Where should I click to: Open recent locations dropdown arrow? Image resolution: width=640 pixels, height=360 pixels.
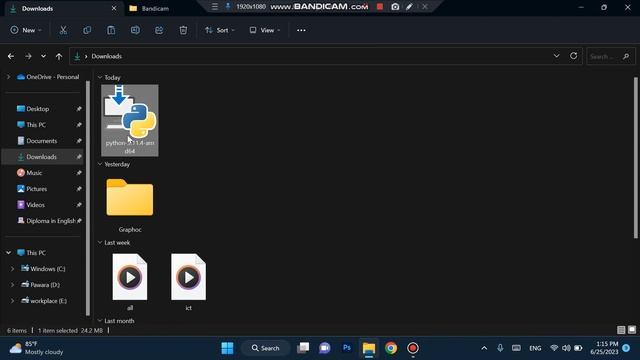point(43,56)
